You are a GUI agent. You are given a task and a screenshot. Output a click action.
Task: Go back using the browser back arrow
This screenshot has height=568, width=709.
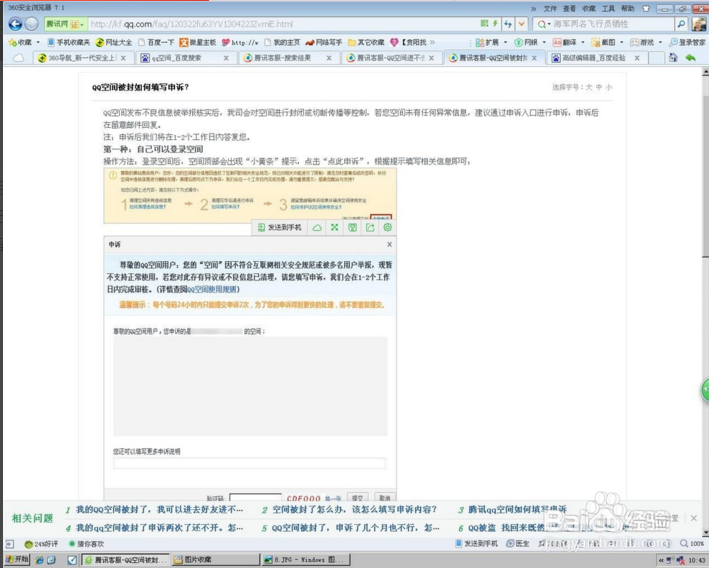pos(15,24)
